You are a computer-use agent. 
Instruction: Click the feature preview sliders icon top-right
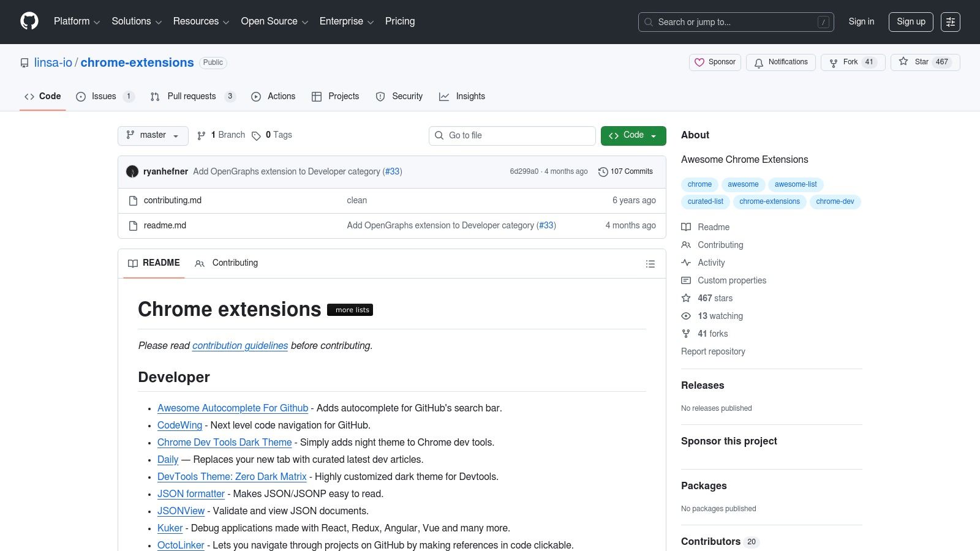pos(950,21)
